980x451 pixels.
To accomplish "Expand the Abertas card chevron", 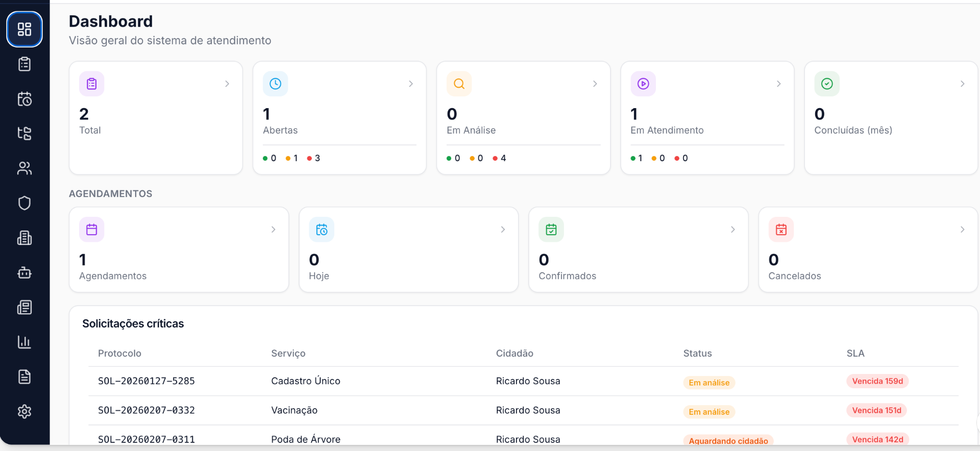I will 411,84.
